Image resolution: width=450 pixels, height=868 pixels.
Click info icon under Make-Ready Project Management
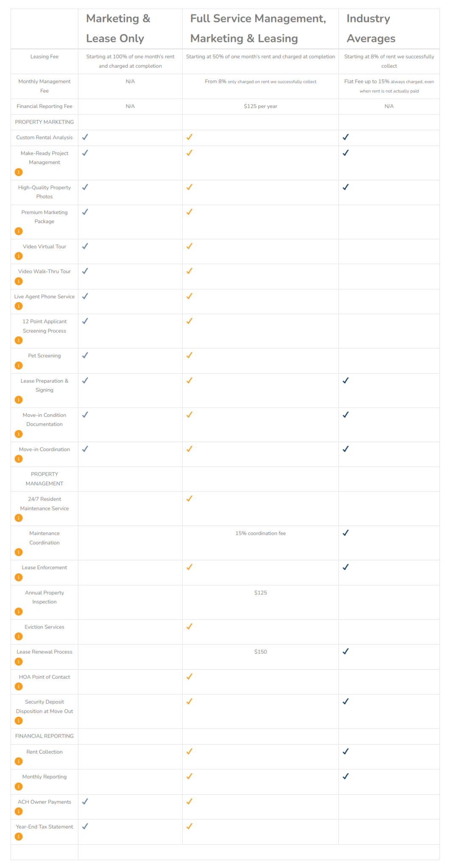click(19, 172)
